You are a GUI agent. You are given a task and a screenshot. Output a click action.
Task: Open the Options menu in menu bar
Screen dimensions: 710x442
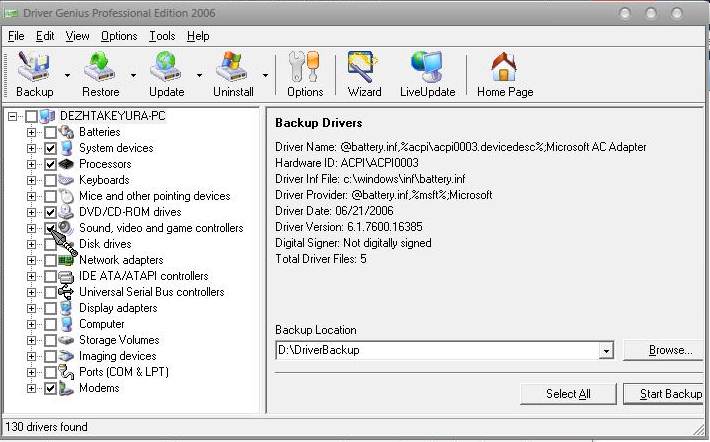(119, 36)
